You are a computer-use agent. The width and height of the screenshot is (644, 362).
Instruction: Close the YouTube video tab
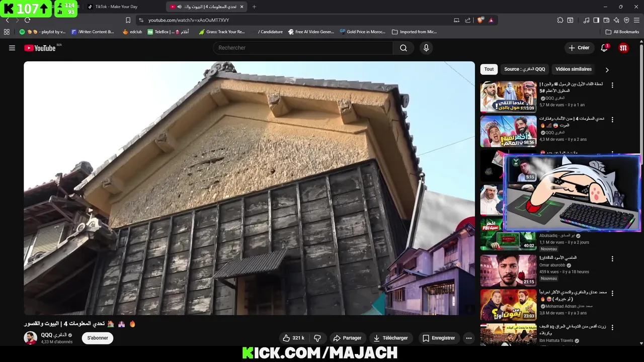242,7
